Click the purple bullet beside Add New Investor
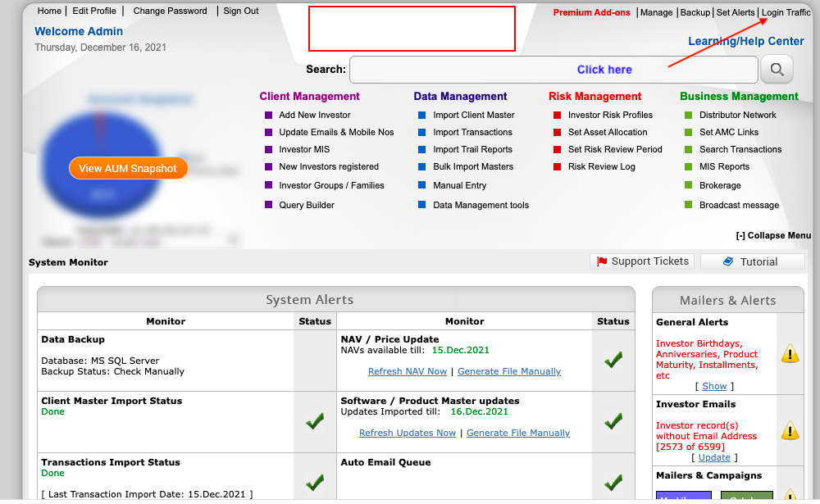This screenshot has height=504, width=820. (268, 116)
